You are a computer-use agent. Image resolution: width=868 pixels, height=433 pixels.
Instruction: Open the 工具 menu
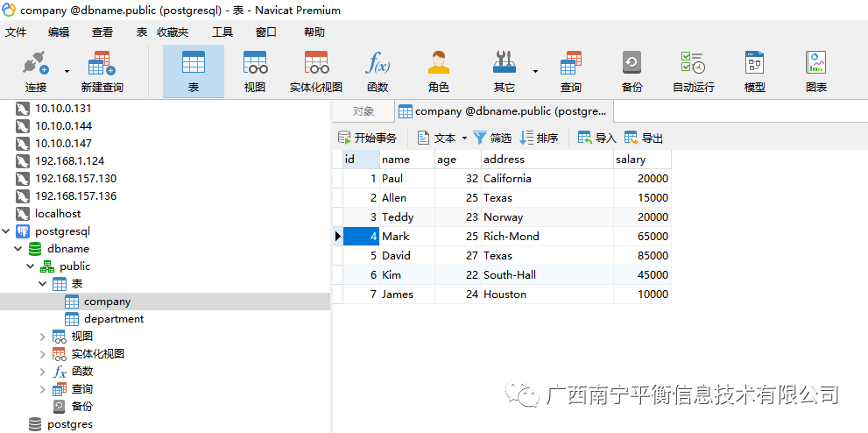(222, 32)
